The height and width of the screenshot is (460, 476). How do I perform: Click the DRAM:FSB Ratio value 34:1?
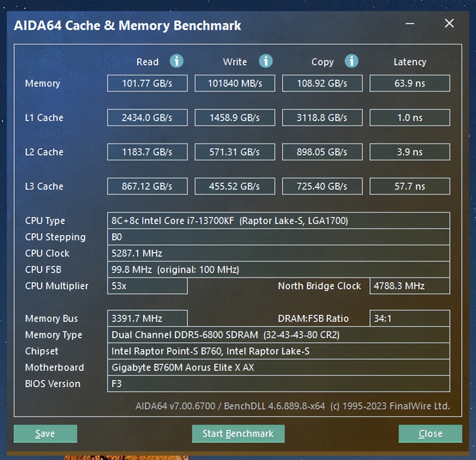coord(410,318)
